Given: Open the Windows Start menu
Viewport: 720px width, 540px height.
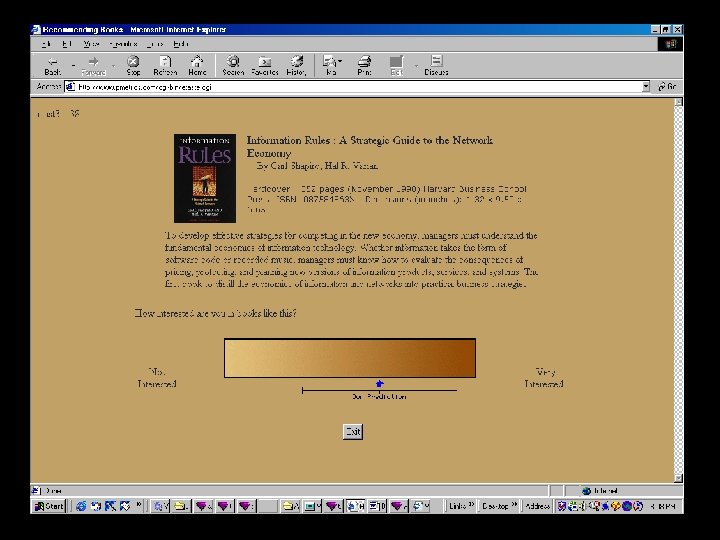Looking at the screenshot, I should (49, 506).
